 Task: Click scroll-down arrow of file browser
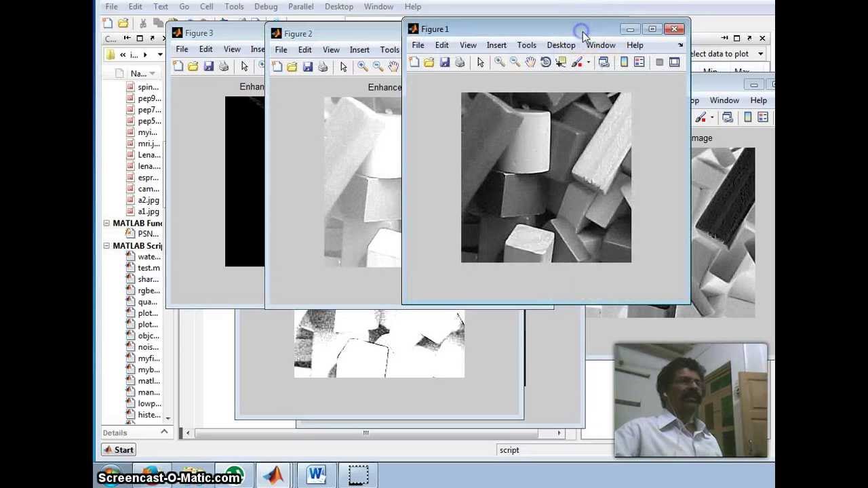(x=167, y=419)
